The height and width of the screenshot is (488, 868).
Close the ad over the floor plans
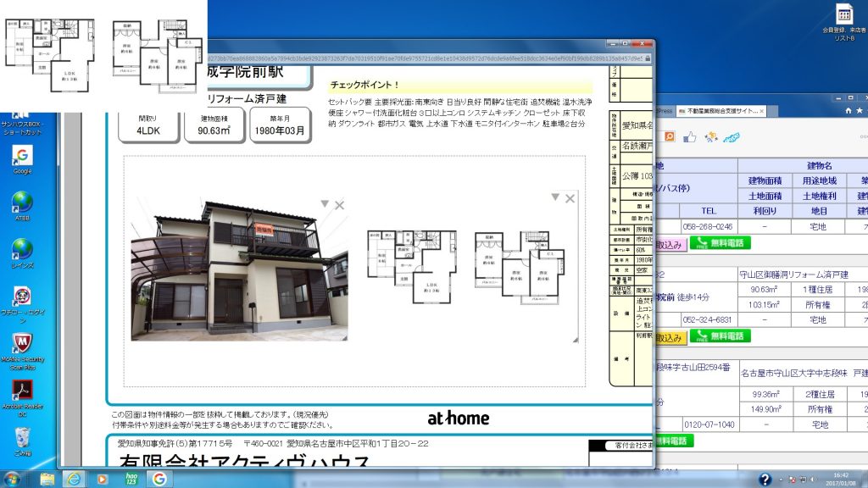(570, 198)
